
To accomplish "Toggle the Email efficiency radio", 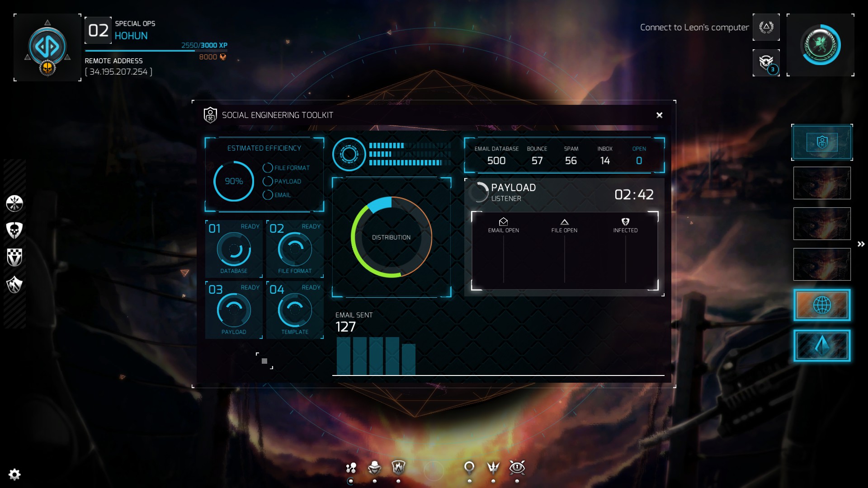I will pyautogui.click(x=268, y=195).
